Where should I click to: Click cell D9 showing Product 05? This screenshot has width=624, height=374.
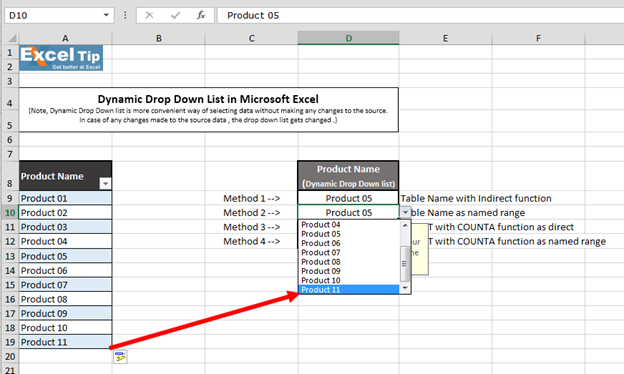click(x=348, y=198)
